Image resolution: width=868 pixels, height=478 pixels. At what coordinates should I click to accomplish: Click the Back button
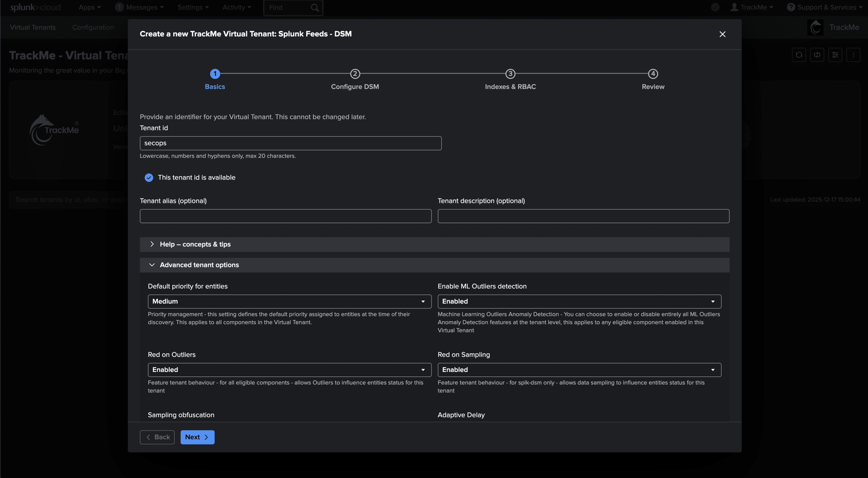pyautogui.click(x=157, y=437)
